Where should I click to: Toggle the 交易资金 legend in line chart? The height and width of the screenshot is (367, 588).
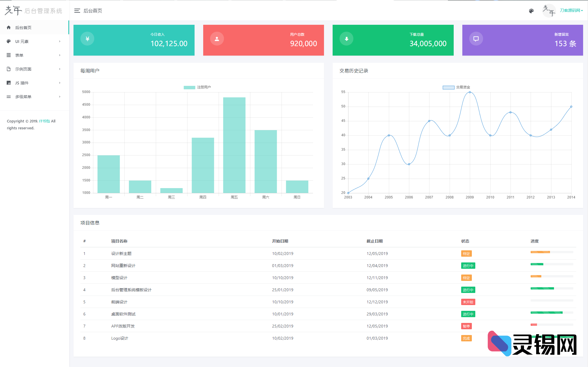456,87
